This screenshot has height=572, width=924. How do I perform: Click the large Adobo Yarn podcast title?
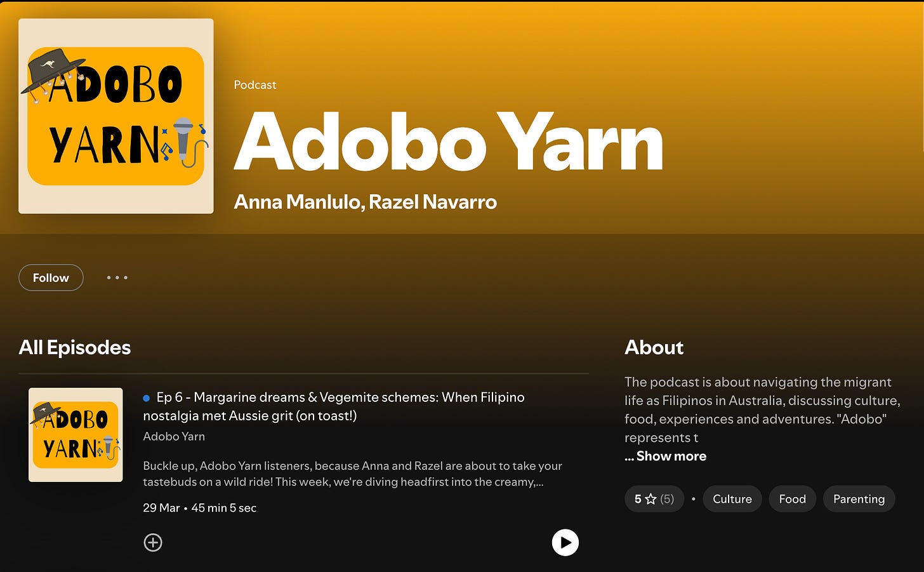(x=449, y=142)
